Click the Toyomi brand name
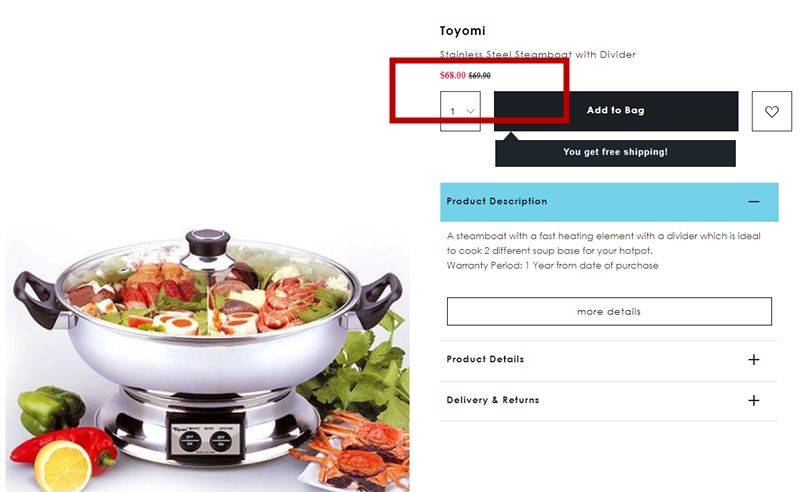Viewport: 800px width, 492px height. pyautogui.click(x=462, y=31)
